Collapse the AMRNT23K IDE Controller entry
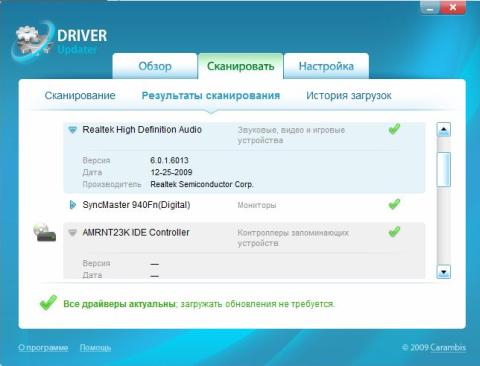 [x=72, y=232]
